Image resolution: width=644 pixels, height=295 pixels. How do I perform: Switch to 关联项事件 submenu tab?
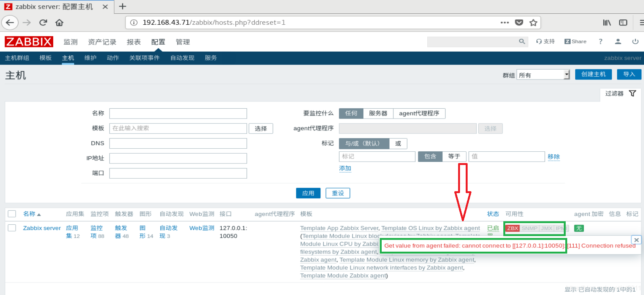point(144,58)
